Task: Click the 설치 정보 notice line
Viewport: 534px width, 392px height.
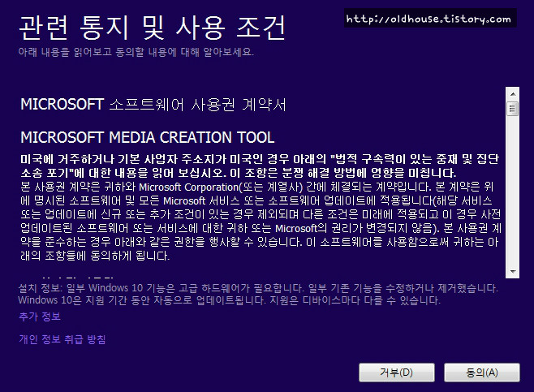Action: pos(258,288)
